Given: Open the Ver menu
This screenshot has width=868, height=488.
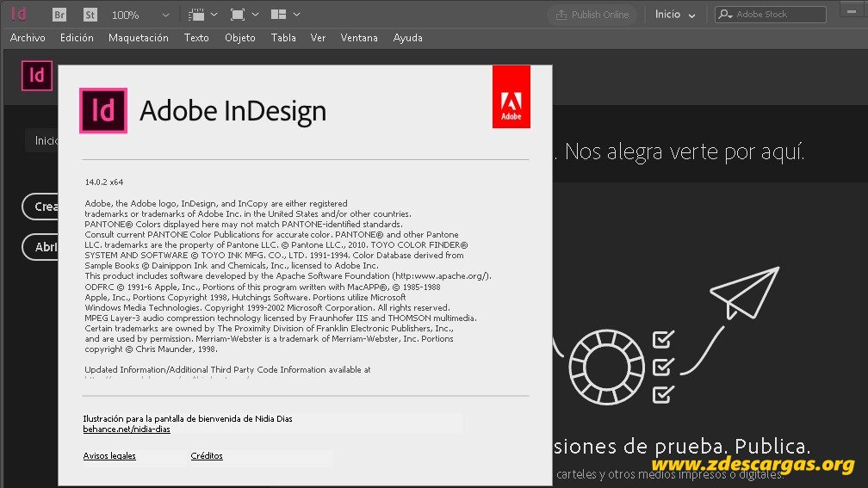Looking at the screenshot, I should click(x=319, y=38).
